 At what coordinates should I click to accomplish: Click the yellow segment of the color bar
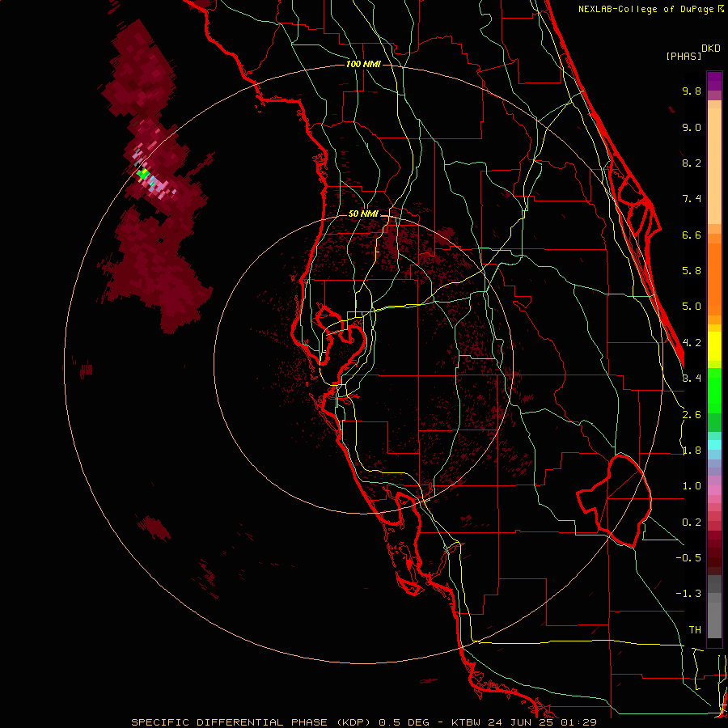[714, 346]
